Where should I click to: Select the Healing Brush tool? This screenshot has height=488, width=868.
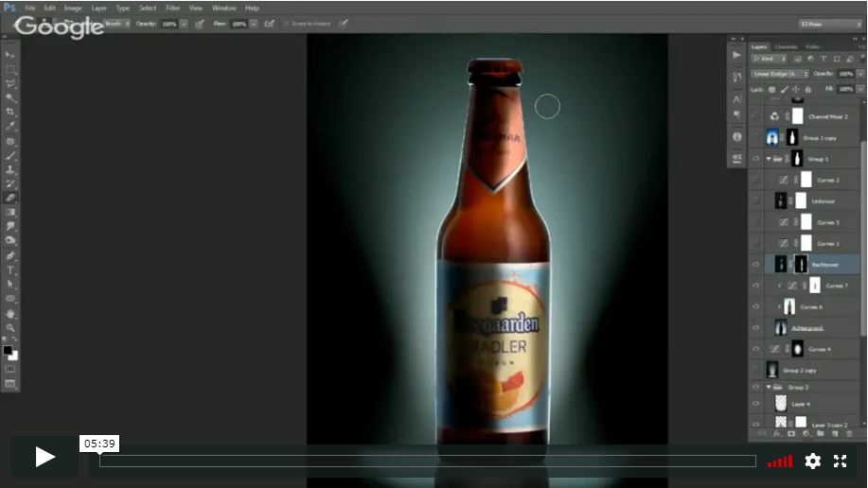coord(10,142)
